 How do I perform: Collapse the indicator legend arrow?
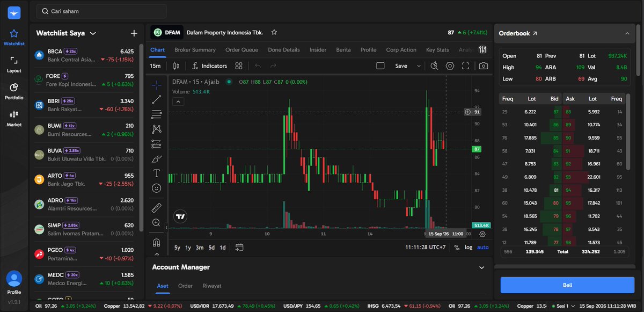(178, 101)
